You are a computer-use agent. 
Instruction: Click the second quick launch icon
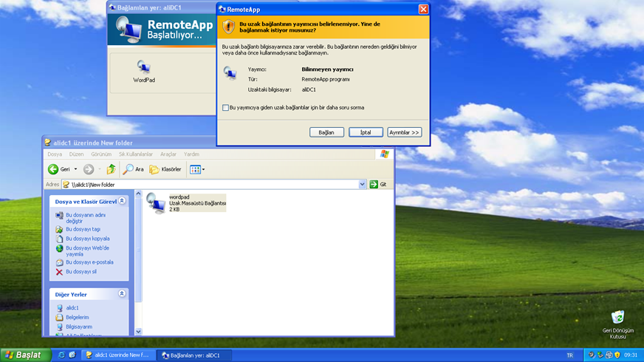tap(72, 355)
